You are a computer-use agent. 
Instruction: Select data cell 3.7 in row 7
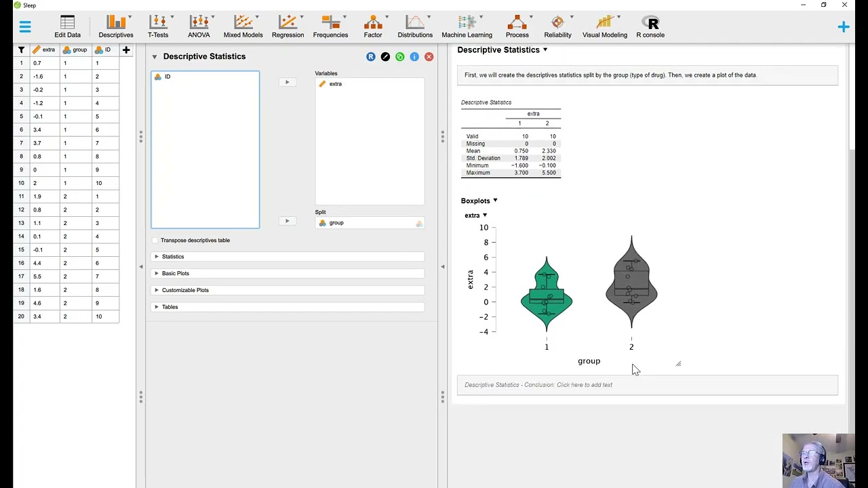click(x=45, y=143)
